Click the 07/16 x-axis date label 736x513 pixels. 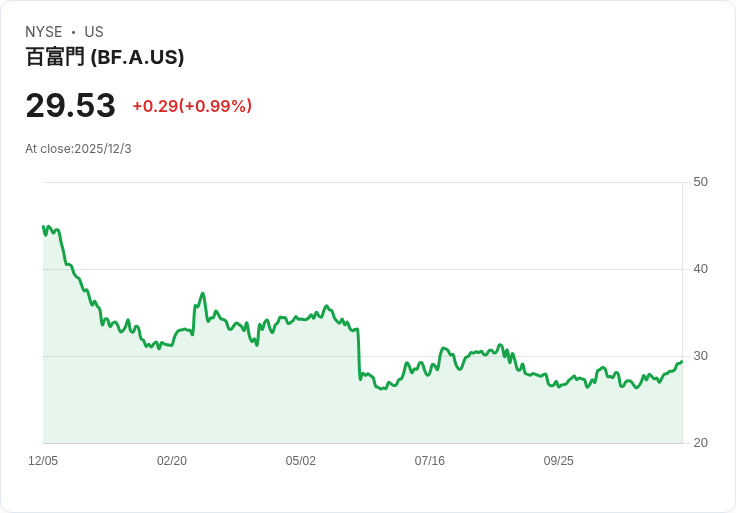pyautogui.click(x=430, y=461)
